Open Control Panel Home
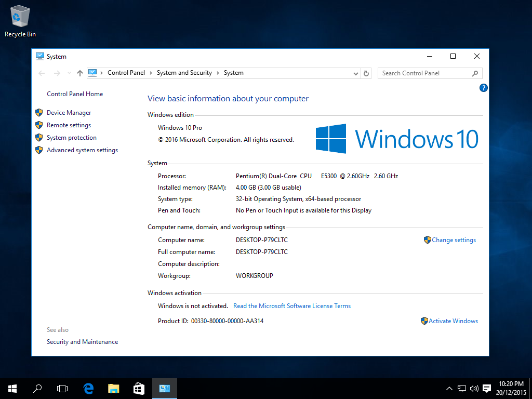Image resolution: width=532 pixels, height=399 pixels. pos(75,94)
